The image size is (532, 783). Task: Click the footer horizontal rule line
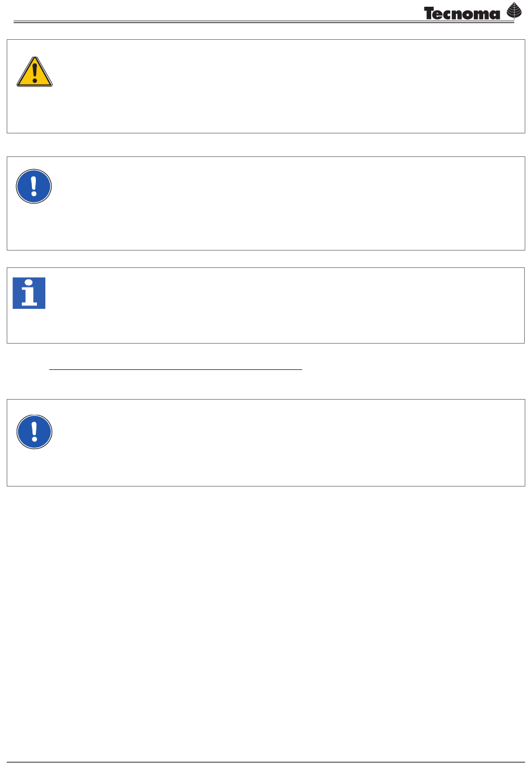point(266,762)
